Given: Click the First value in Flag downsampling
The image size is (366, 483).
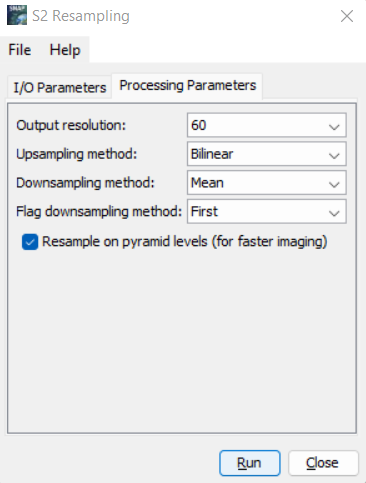Looking at the screenshot, I should pos(204,211).
